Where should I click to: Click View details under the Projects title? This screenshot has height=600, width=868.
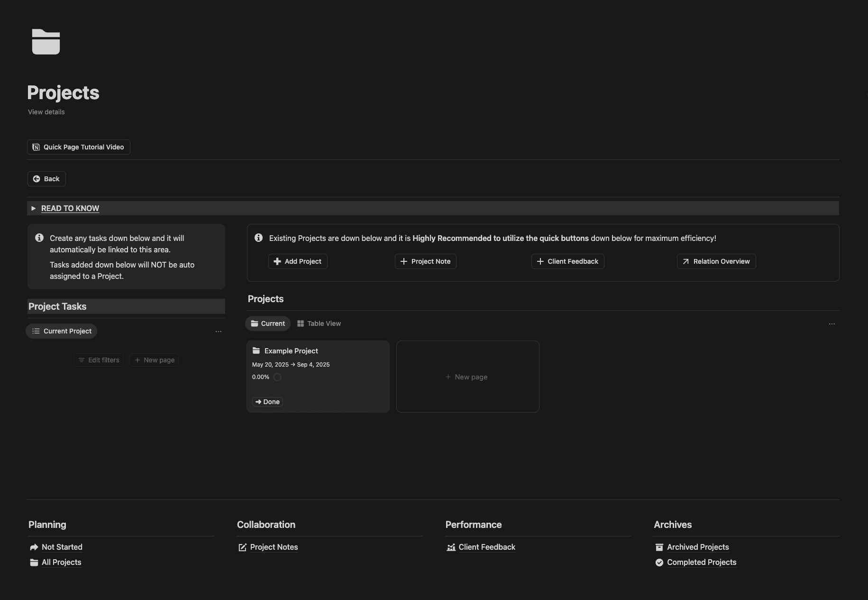click(46, 112)
